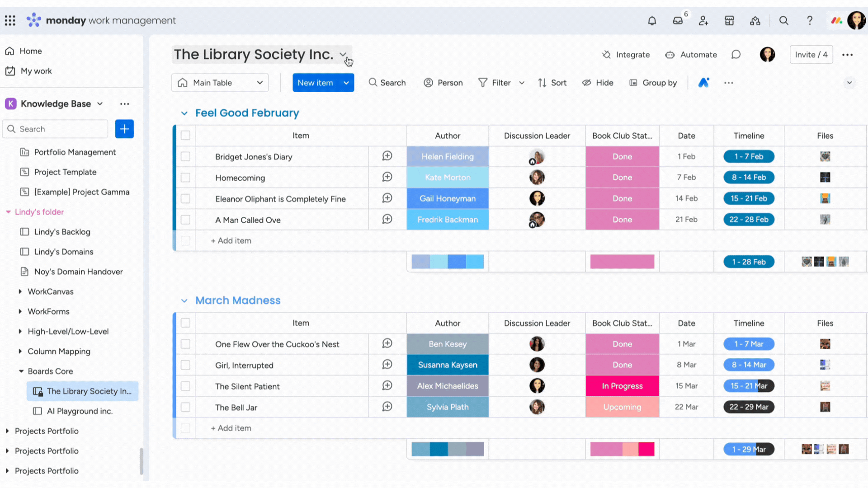Open the March Madness group

[x=184, y=300]
